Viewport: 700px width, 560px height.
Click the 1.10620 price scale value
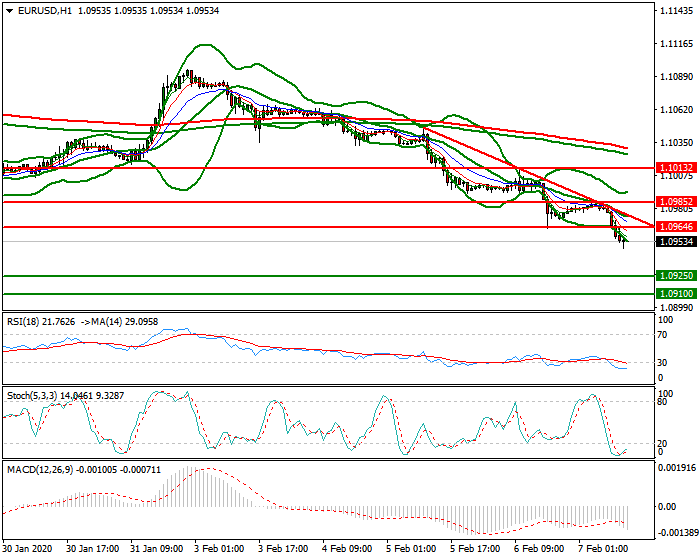point(677,110)
